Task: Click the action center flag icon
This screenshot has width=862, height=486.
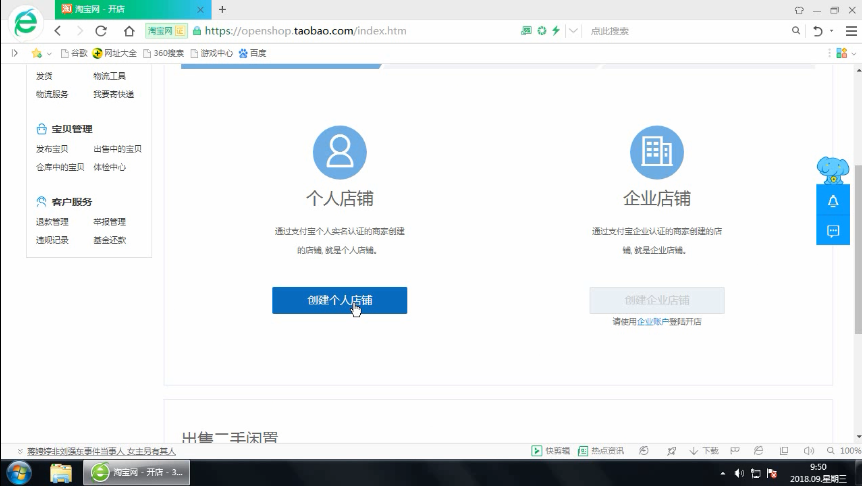Action: (772, 473)
